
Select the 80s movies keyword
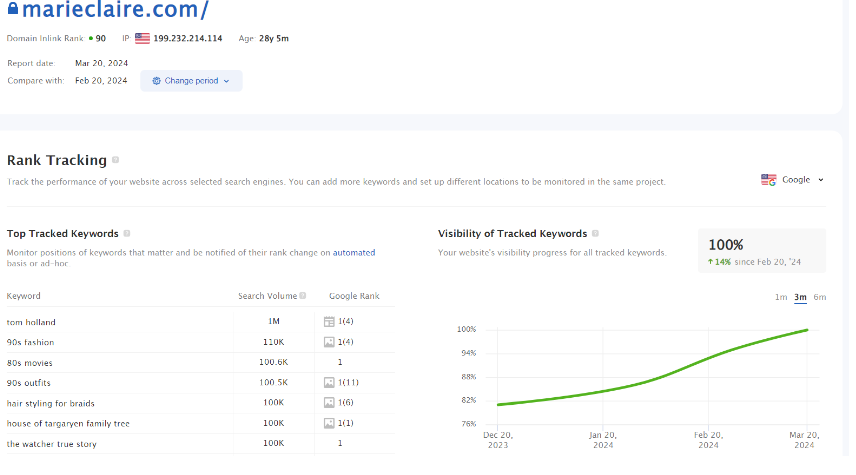coord(29,363)
